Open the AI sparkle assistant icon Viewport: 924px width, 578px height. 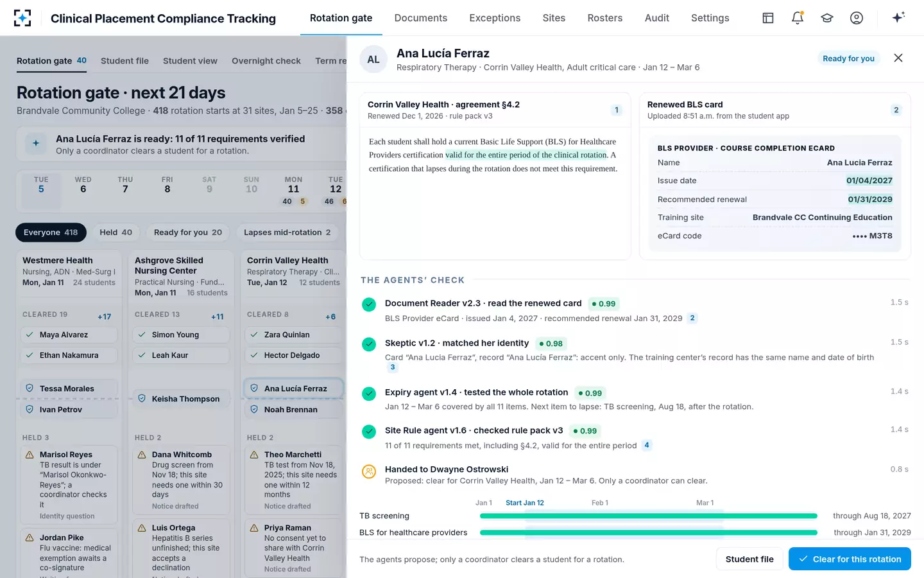coord(898,17)
